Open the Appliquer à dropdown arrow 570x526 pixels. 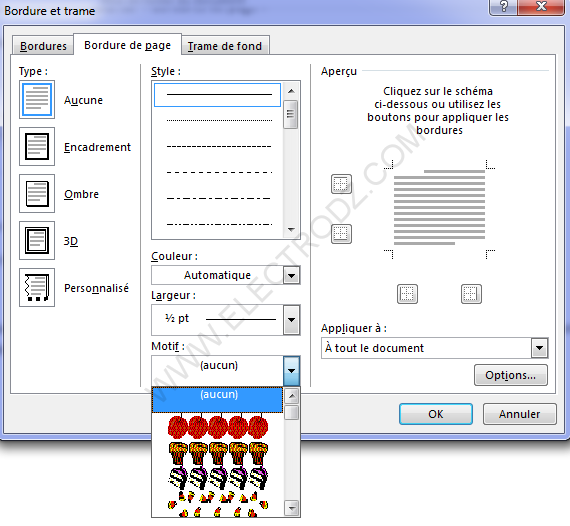[539, 348]
